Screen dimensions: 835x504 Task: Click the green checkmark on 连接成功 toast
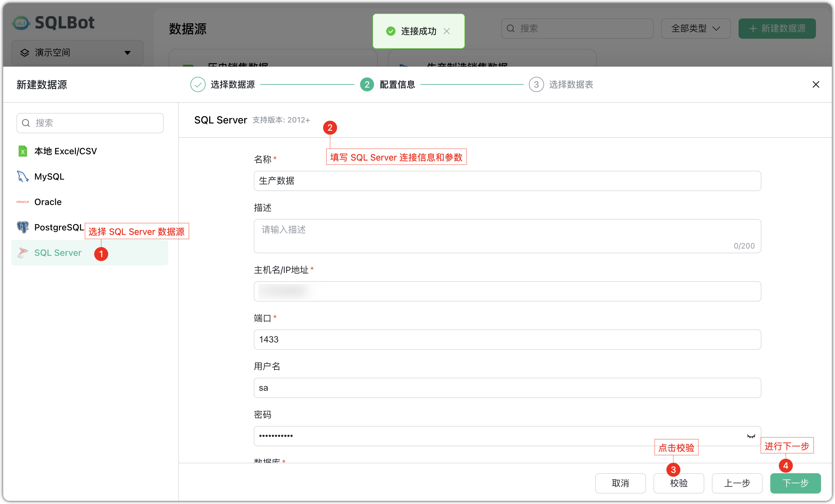(391, 31)
